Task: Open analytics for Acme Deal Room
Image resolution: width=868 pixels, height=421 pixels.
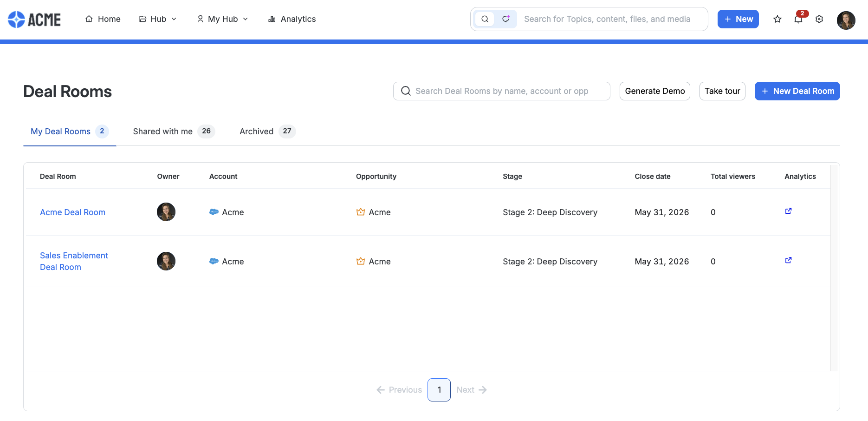Action: click(x=788, y=211)
